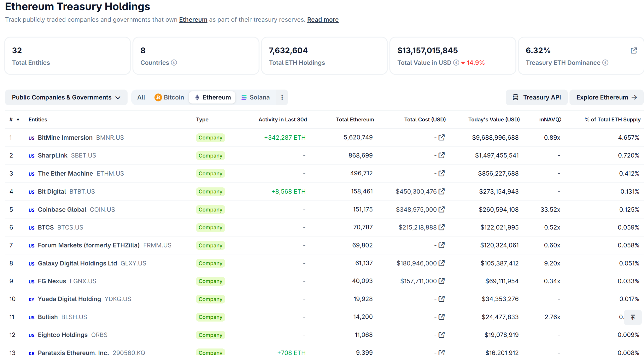Click the 868,699 total Ethereum cell

coord(360,155)
